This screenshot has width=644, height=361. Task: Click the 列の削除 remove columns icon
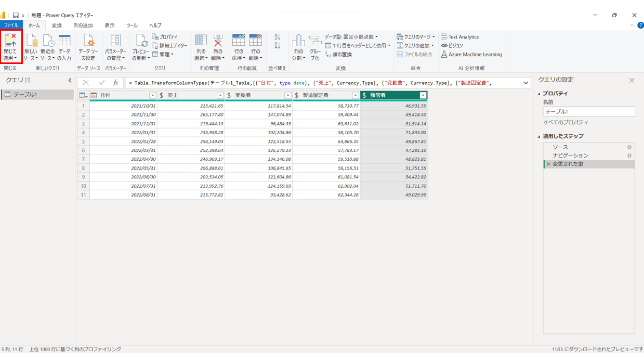pyautogui.click(x=218, y=41)
